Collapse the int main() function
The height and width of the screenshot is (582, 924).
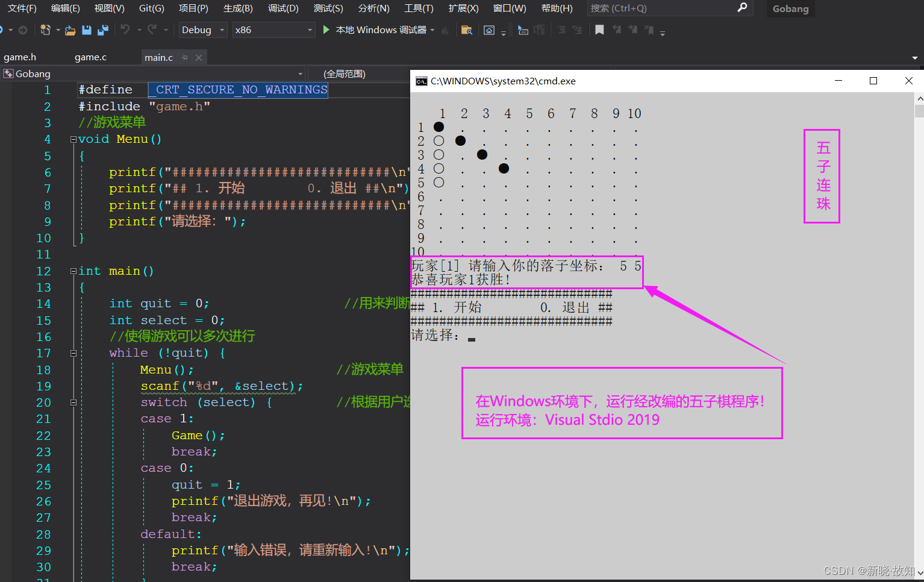pos(73,271)
